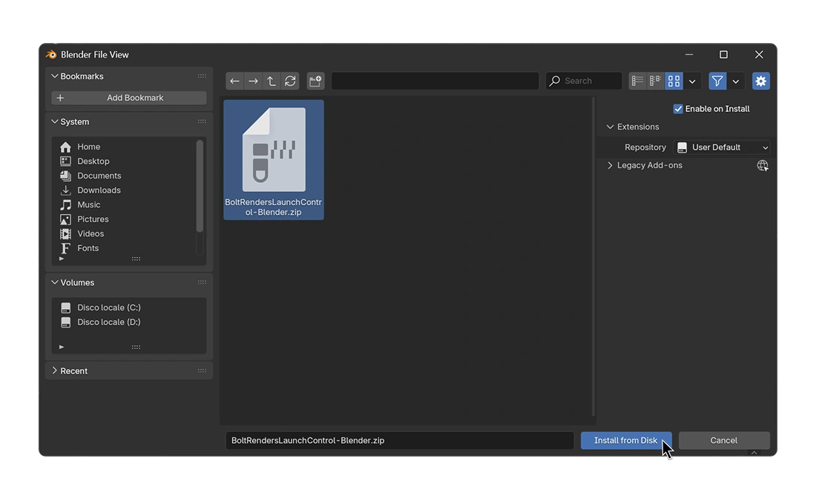The width and height of the screenshot is (816, 504).
Task: Grab Volumes panel drag handle dots
Action: [x=202, y=282]
